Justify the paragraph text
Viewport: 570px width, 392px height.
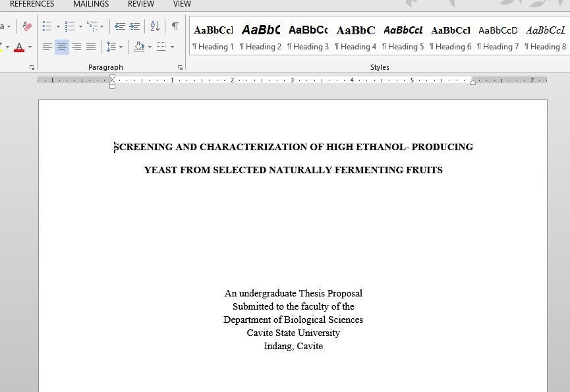pyautogui.click(x=91, y=47)
